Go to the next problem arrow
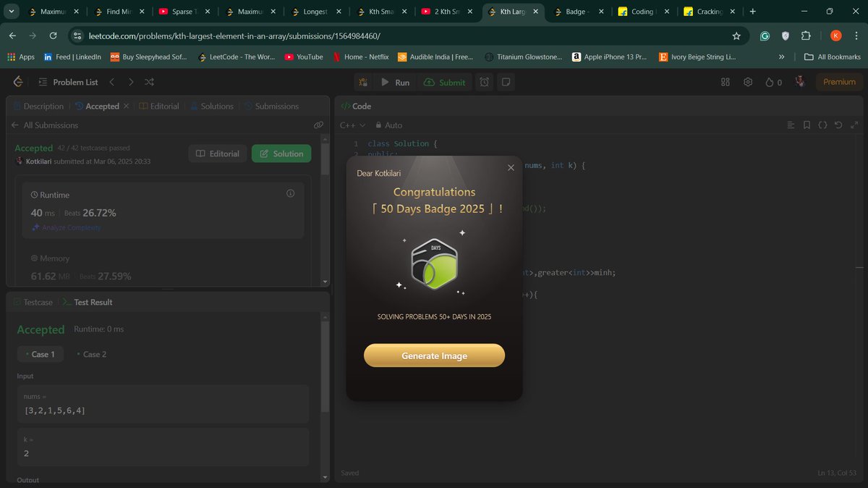Viewport: 868px width, 488px height. tap(131, 82)
